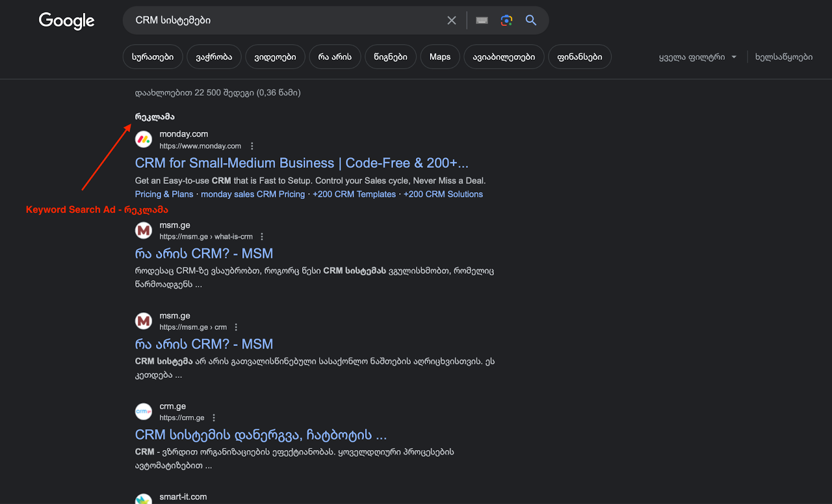Open three-dot menu beside https://crm.ge

[x=214, y=418]
